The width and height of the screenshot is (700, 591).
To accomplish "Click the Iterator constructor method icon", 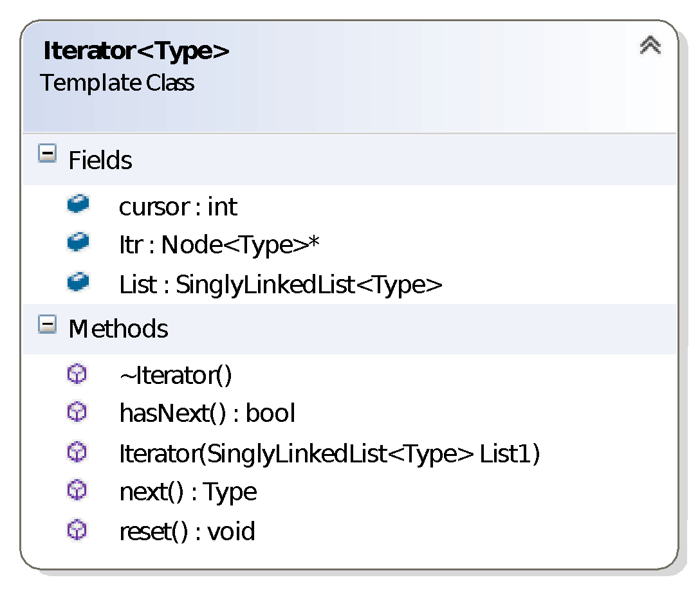I will 77,453.
